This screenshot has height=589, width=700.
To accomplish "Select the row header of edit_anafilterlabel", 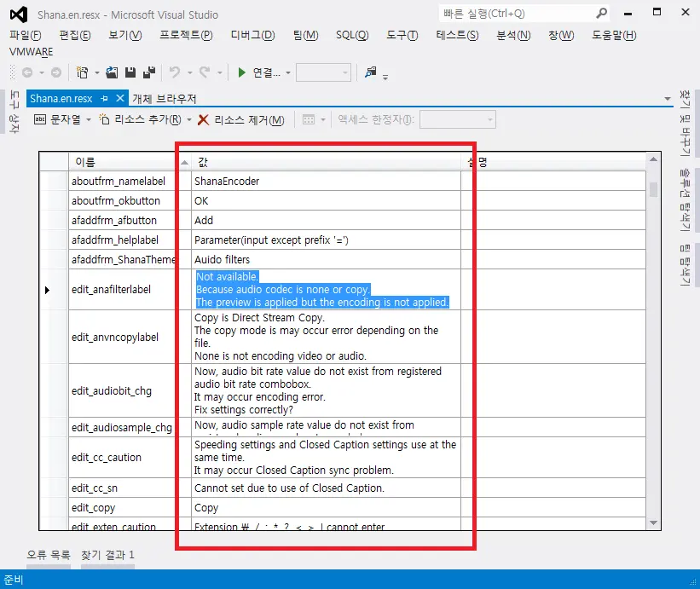I will tap(54, 290).
